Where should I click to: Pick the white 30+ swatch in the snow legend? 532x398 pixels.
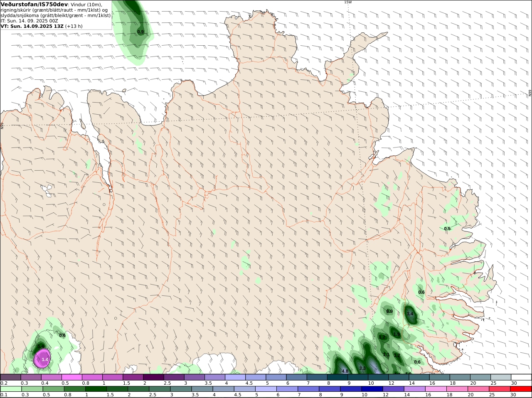click(x=521, y=377)
